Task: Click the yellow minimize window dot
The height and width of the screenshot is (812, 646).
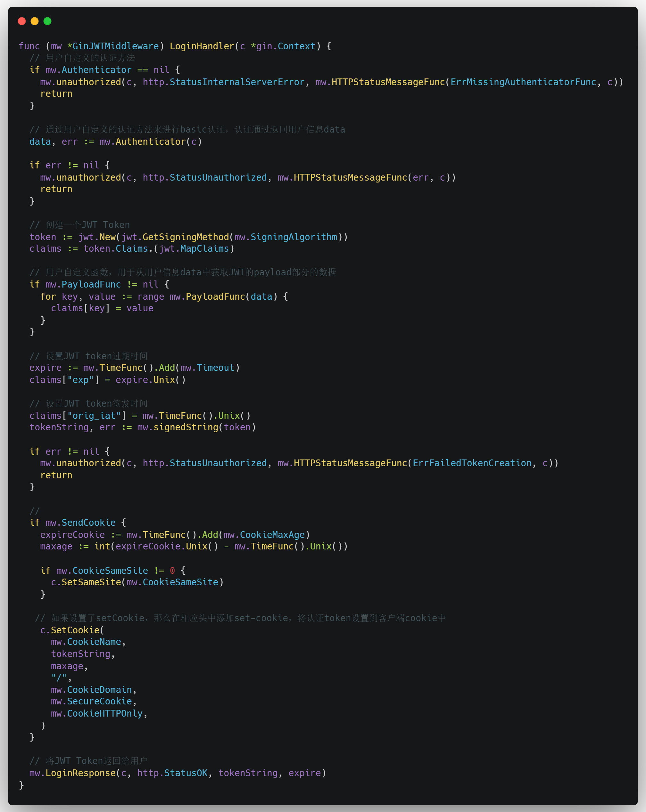Action: point(35,21)
